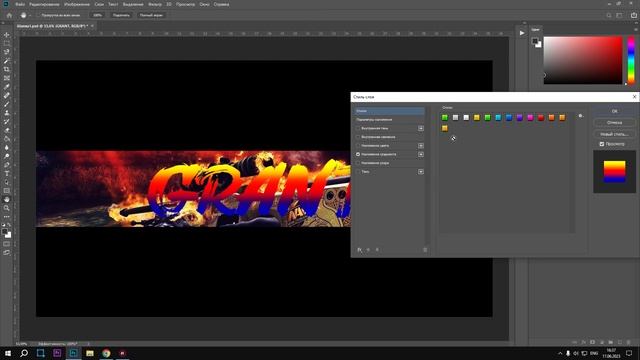Uncheck Наложение градиента effect

[x=358, y=154]
